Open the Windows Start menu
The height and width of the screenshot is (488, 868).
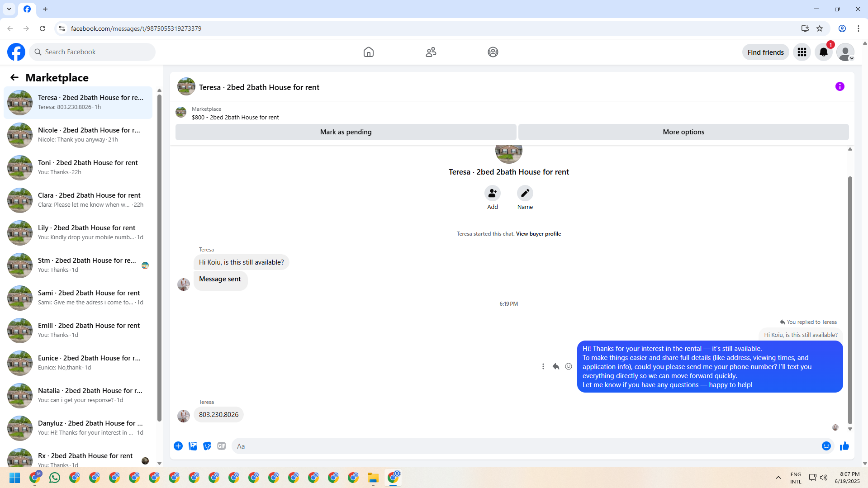(15, 478)
